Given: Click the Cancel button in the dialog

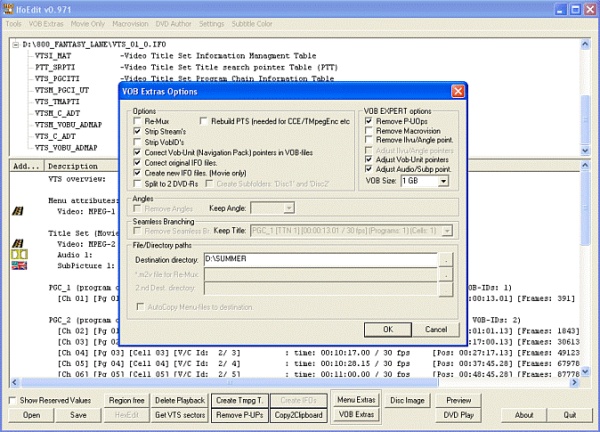Looking at the screenshot, I should point(434,328).
